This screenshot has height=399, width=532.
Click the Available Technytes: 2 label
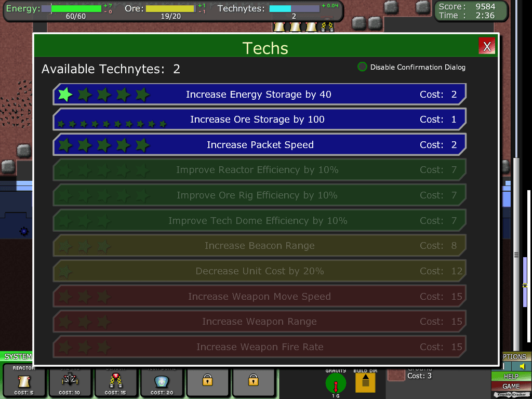[x=111, y=69]
